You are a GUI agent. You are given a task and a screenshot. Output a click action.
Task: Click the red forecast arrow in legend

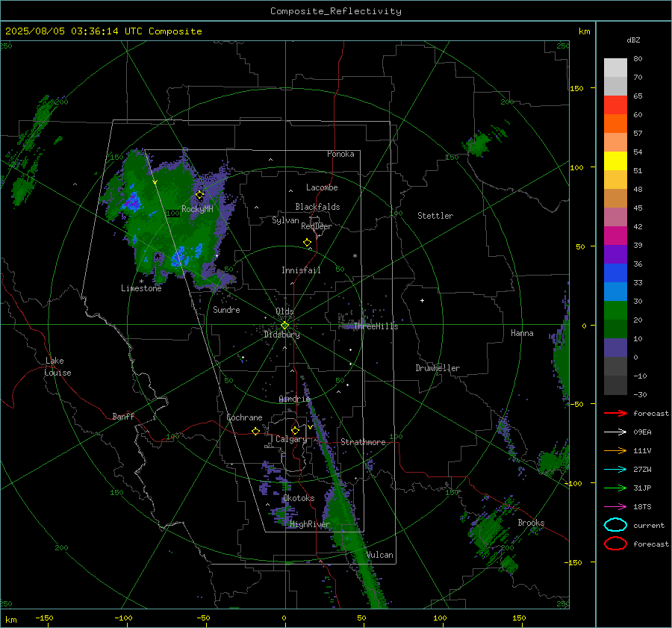point(615,413)
